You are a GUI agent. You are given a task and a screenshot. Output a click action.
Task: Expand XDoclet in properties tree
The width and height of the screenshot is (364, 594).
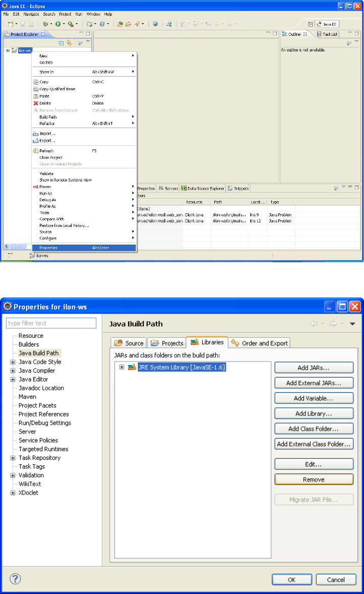[x=13, y=493]
